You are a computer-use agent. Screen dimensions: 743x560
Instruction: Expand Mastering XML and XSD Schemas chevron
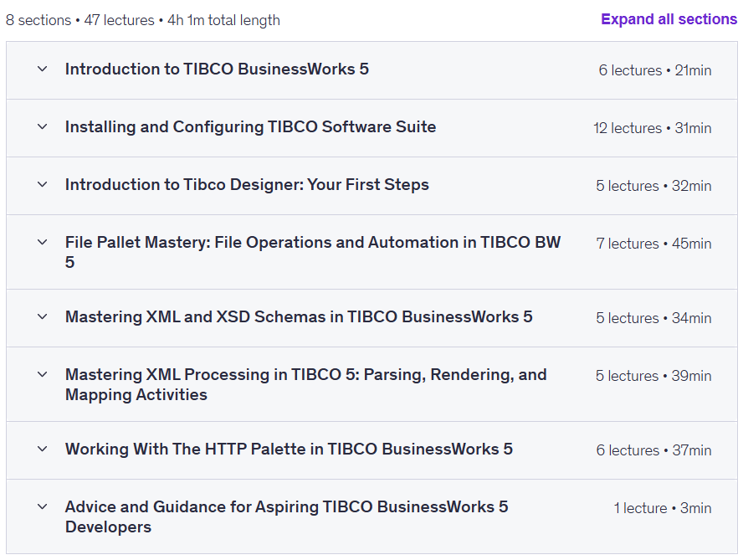click(x=42, y=317)
